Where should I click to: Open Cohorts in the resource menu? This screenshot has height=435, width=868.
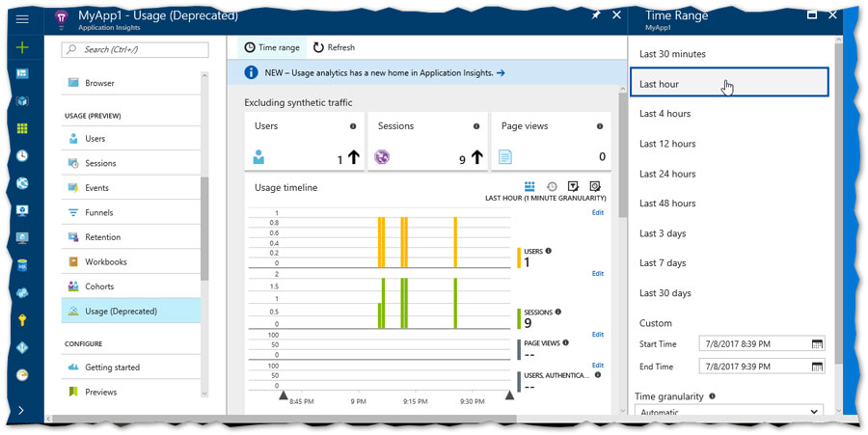pos(130,286)
